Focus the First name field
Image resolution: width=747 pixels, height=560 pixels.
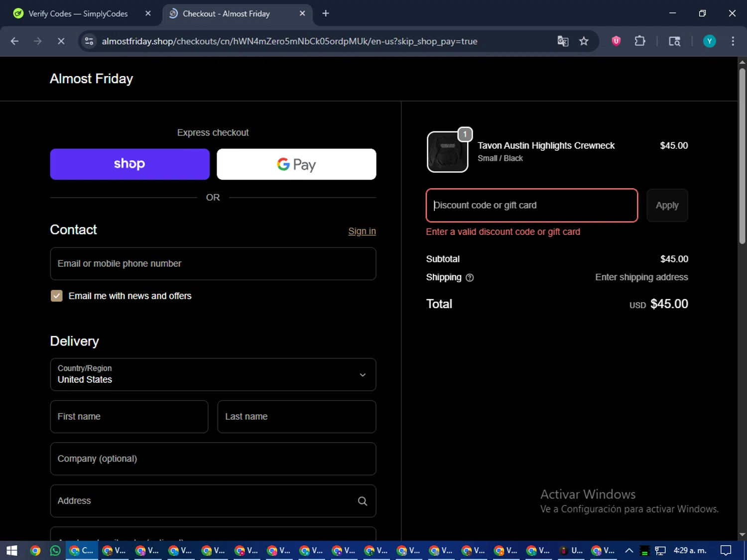(129, 417)
